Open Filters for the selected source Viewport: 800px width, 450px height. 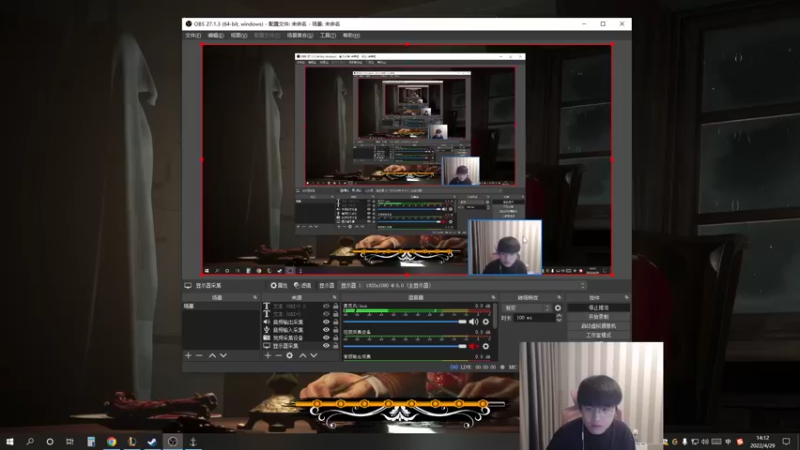(302, 286)
